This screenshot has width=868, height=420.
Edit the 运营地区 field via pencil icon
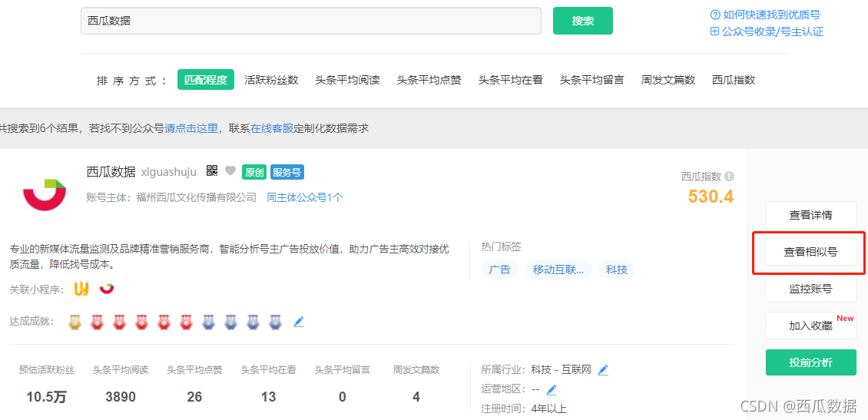[x=552, y=389]
